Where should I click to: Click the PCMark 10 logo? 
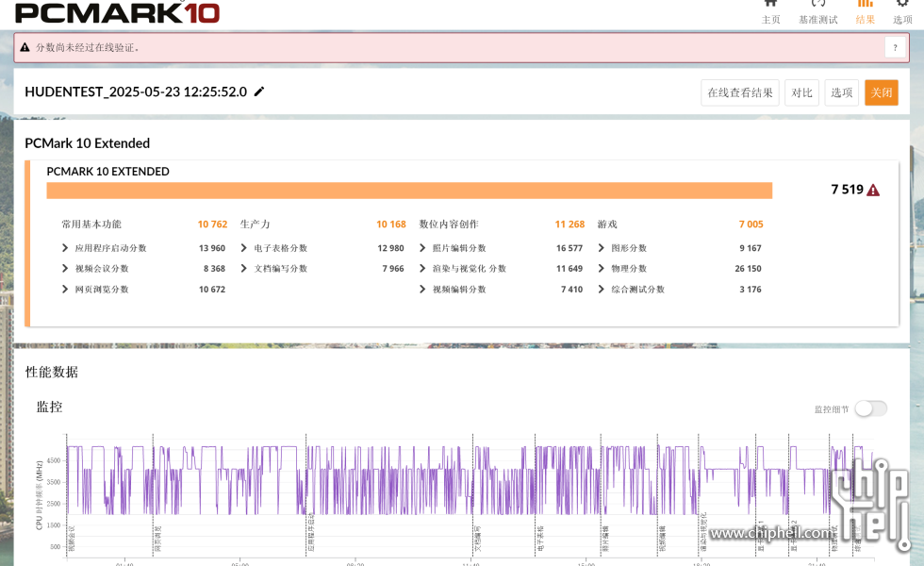coord(117,11)
